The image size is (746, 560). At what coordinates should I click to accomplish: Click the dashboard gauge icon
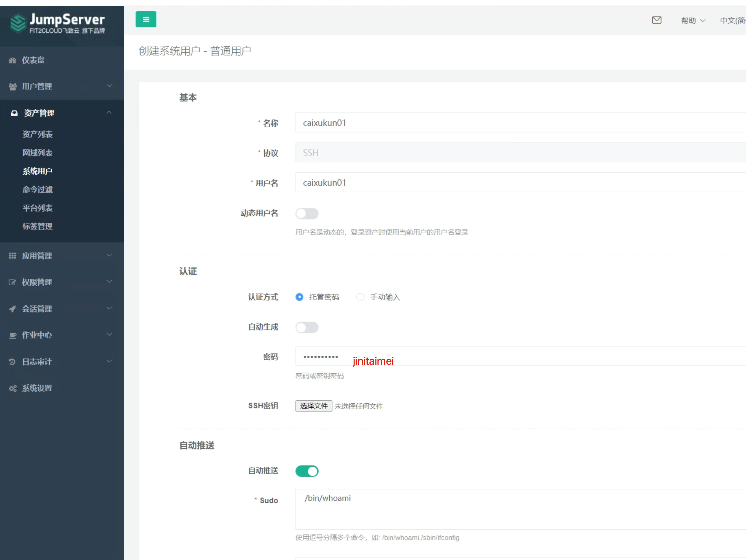click(13, 60)
